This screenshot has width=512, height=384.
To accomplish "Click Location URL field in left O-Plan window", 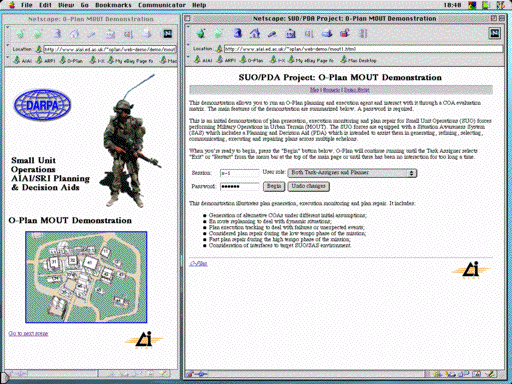I will (110, 49).
